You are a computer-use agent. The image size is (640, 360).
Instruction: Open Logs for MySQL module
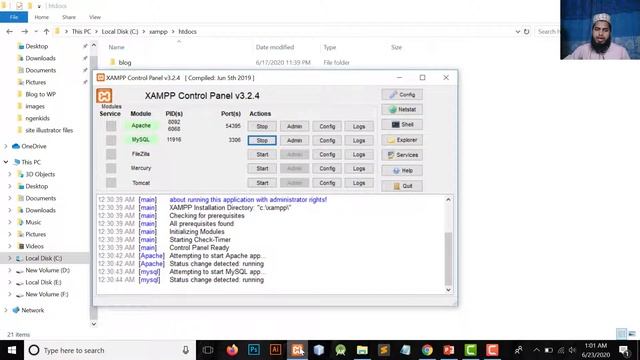point(359,140)
